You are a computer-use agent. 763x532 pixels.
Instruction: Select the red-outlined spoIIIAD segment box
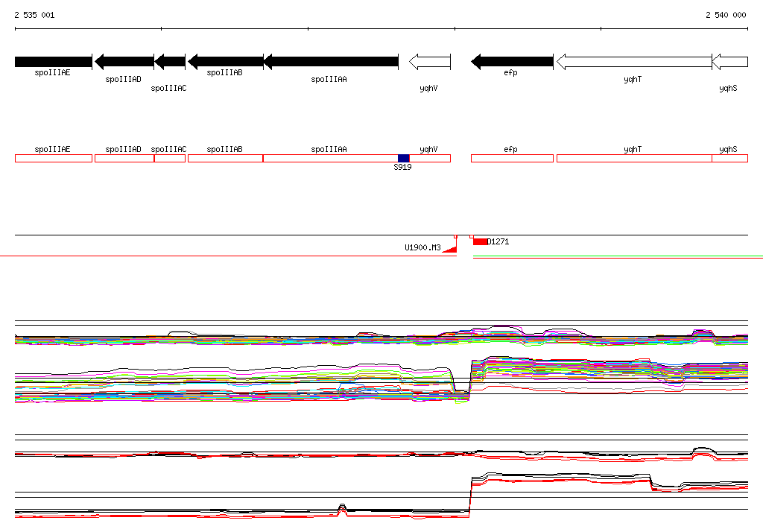click(x=124, y=158)
